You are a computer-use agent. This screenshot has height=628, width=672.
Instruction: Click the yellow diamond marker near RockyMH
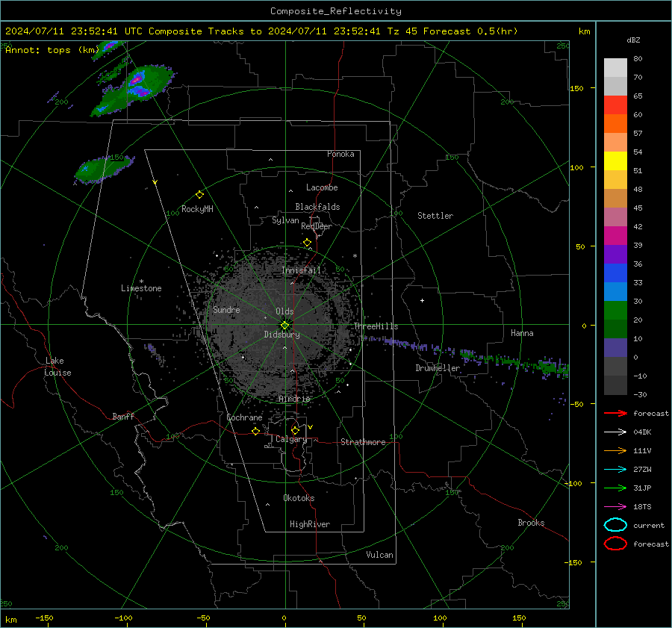[199, 195]
